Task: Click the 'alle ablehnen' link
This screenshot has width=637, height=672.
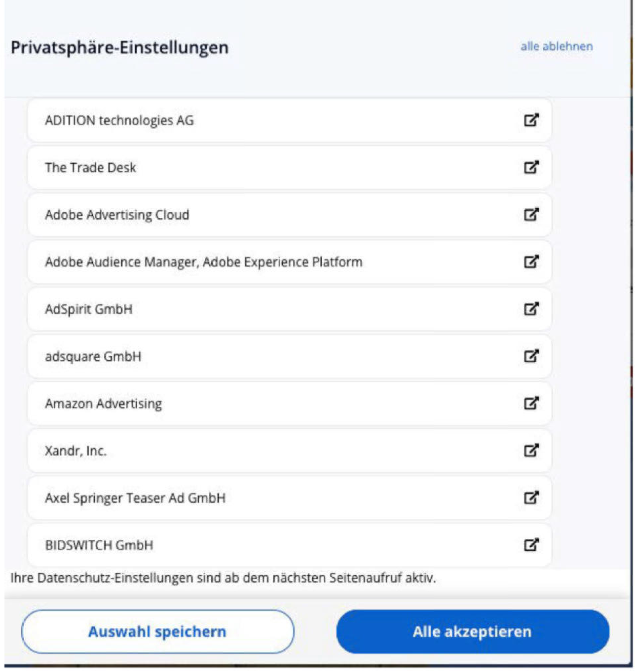Action: point(557,46)
